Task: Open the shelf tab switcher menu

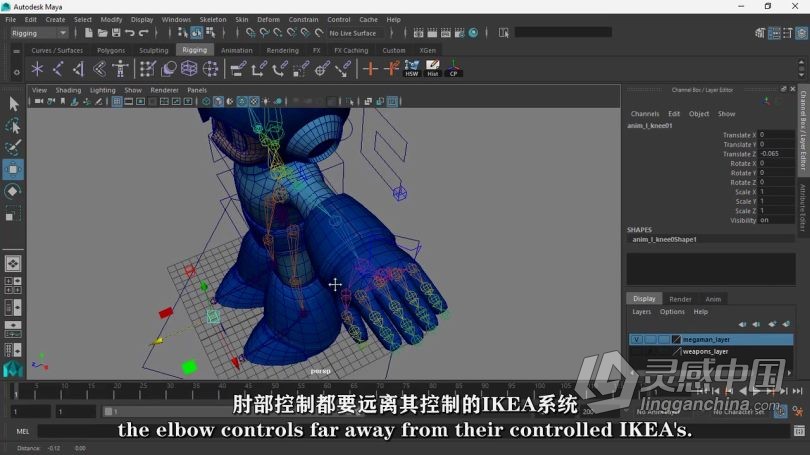Action: tap(17, 51)
